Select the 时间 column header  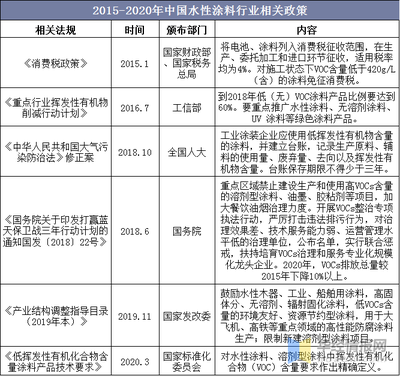(x=135, y=30)
